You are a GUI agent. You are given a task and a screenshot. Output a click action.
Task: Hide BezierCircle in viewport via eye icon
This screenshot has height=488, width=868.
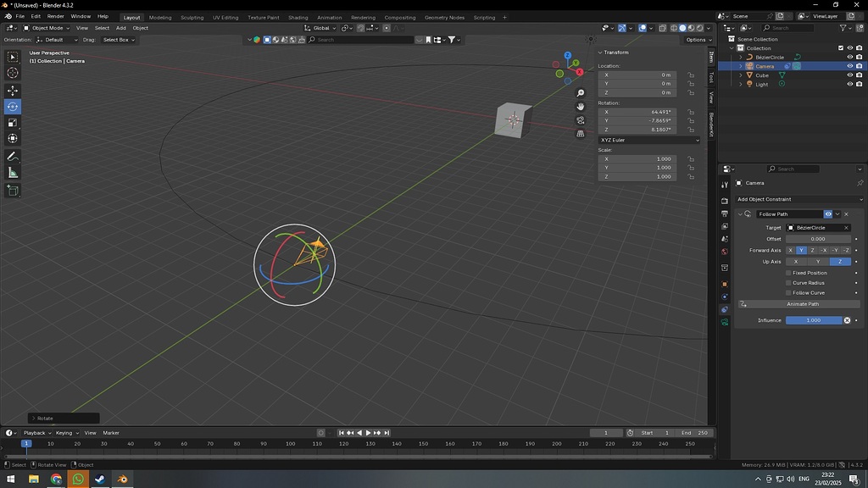click(849, 57)
